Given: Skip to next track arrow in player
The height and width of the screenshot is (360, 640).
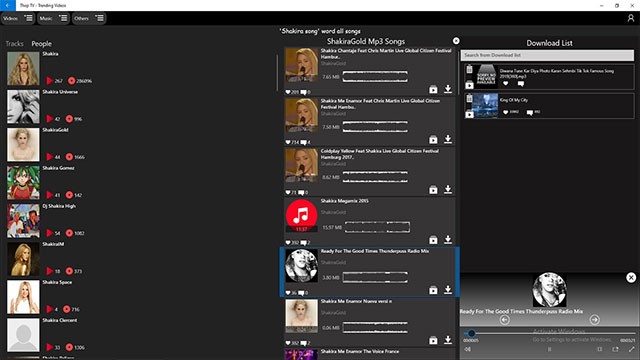Looking at the screenshot, I should [x=595, y=320].
